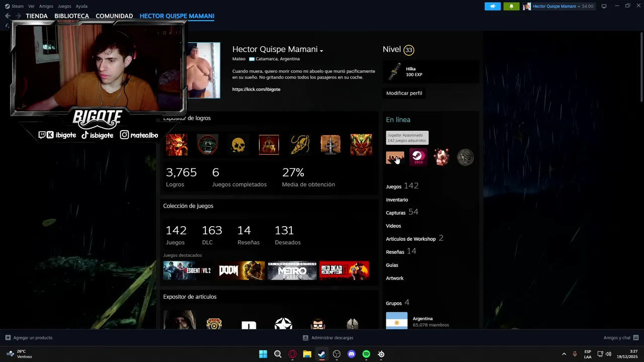Select the golden skull achievement icon
Screen dimensions: 644x362
coord(238,145)
